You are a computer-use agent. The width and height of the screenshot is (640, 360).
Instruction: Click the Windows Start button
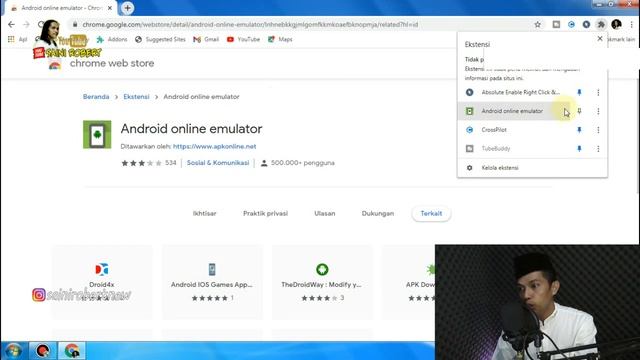(x=13, y=351)
